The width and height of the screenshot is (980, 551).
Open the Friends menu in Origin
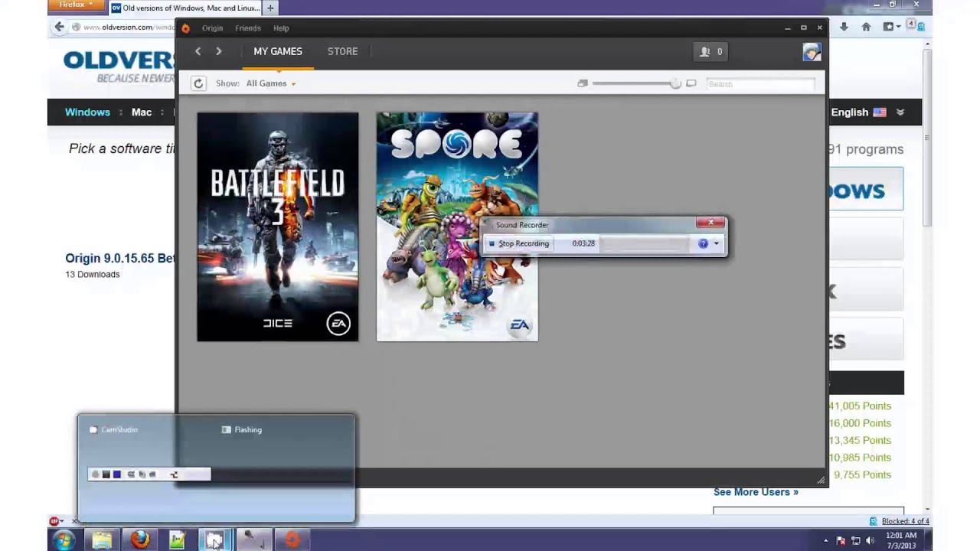pyautogui.click(x=247, y=28)
